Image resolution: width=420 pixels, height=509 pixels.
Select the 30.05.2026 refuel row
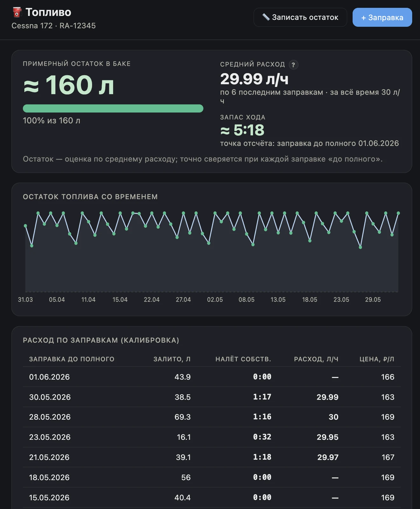pyautogui.click(x=212, y=397)
